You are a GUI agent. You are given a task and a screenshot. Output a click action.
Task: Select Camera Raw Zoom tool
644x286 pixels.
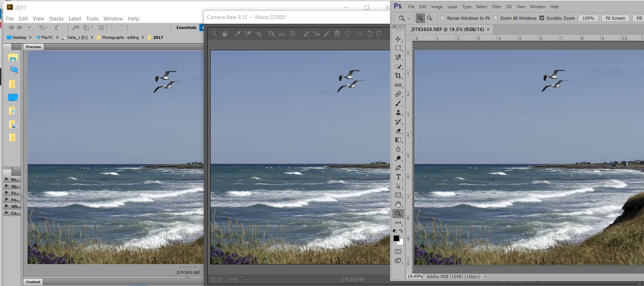coord(214,34)
